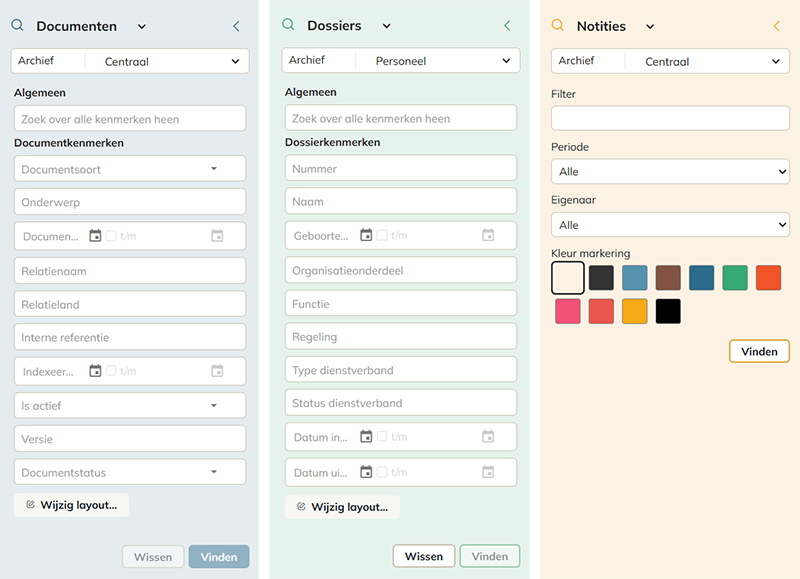
Task: Open the end-date calendar for Datum uit dienst
Action: 488,472
